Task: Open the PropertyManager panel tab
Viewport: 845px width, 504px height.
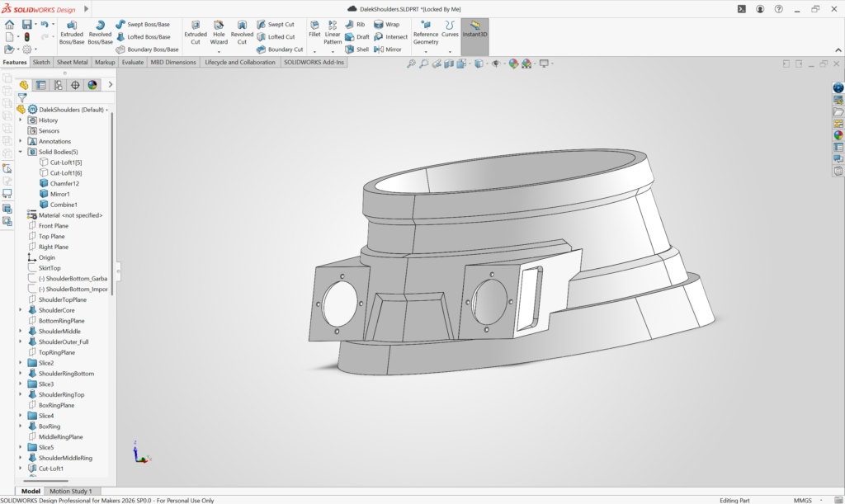Action: tap(40, 85)
